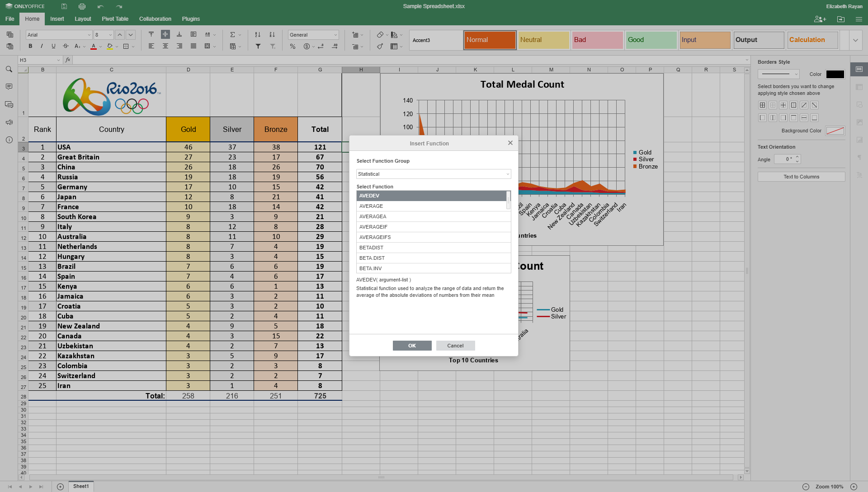Expand the cell styles gallery arrow

pos(855,40)
